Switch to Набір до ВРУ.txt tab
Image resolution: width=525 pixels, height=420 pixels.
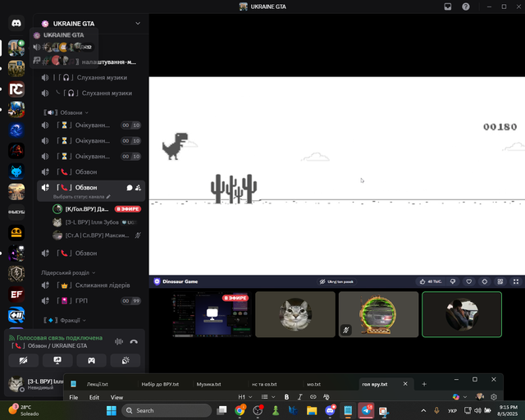[160, 384]
